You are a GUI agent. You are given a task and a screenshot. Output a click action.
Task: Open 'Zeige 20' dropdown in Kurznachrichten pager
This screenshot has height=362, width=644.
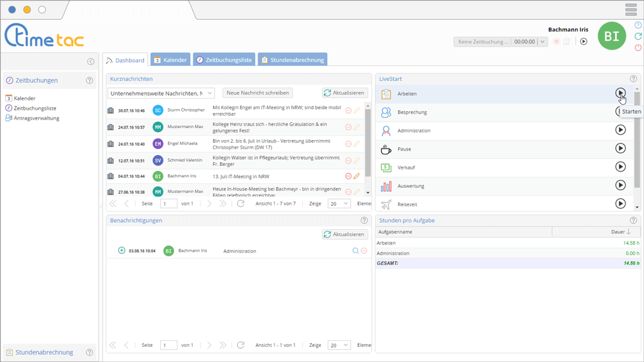coord(339,204)
